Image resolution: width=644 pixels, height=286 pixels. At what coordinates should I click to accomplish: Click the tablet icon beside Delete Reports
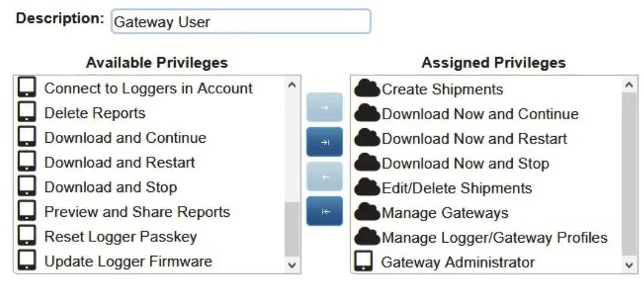point(27,113)
